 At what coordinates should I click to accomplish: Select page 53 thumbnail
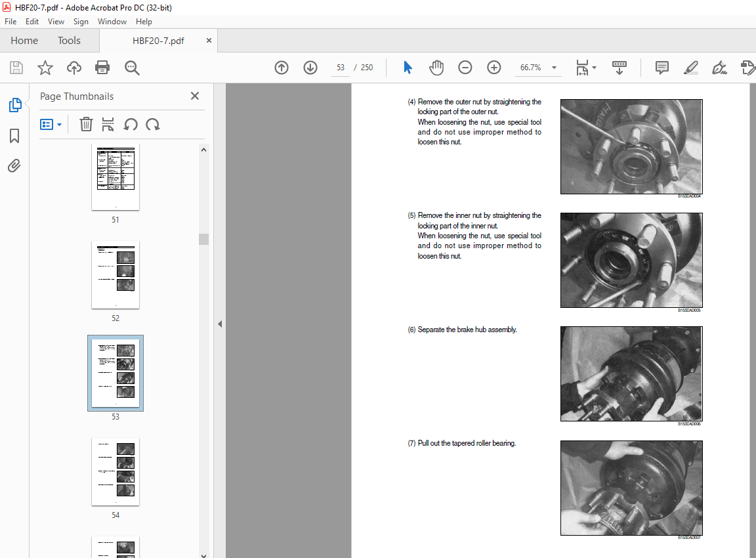coord(115,374)
